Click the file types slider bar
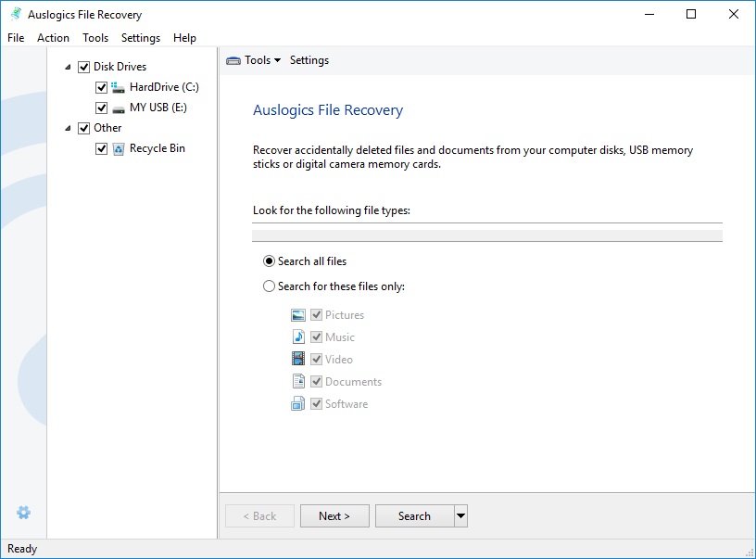Screen dimensions: 756x559 (486, 233)
